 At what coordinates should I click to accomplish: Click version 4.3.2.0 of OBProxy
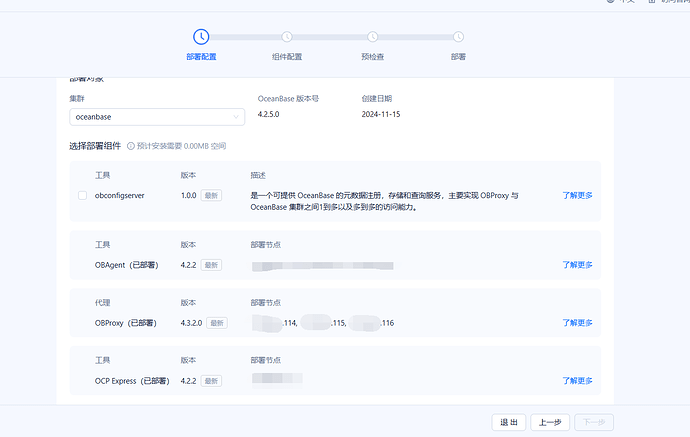click(191, 323)
